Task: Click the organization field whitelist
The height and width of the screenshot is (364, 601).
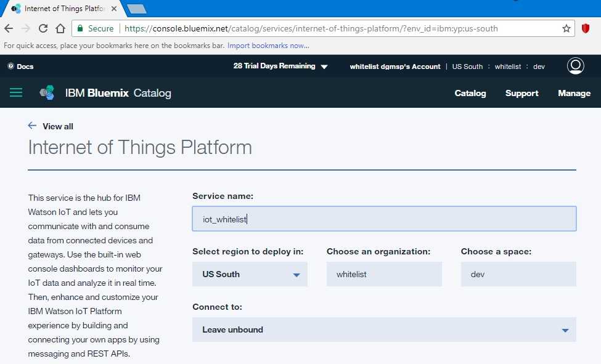Action: tap(384, 274)
